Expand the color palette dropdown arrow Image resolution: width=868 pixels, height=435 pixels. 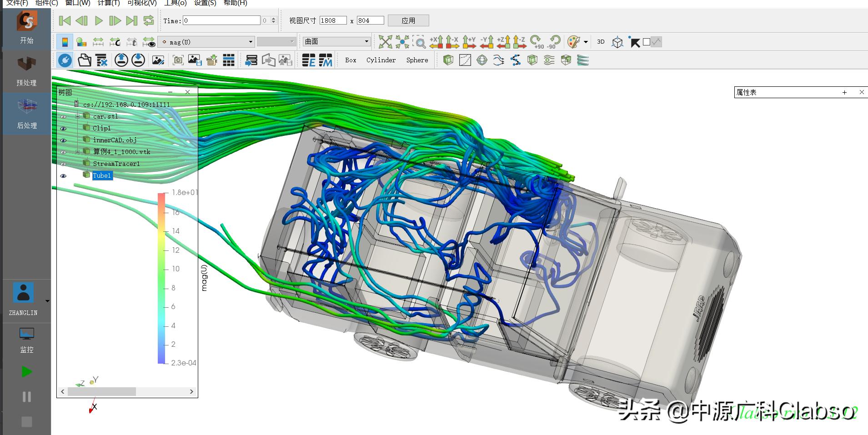(586, 42)
